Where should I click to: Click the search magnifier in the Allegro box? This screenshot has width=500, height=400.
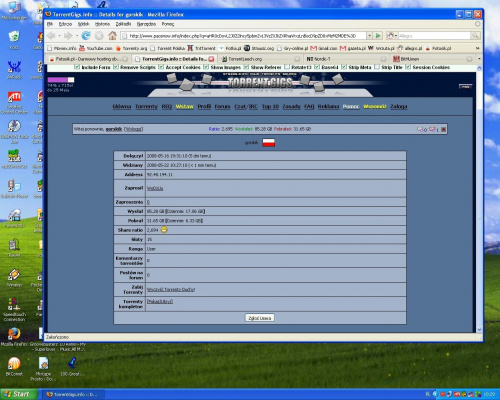475,35
